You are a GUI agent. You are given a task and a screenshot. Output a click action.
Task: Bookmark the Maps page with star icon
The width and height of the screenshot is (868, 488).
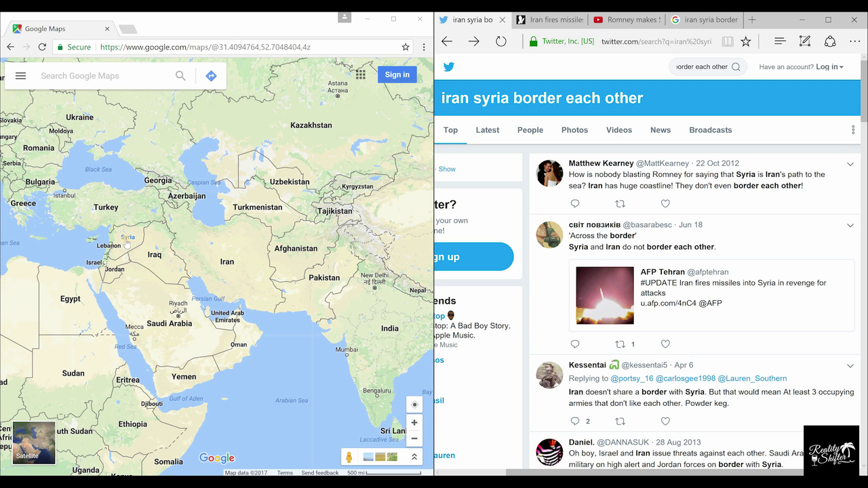[406, 47]
